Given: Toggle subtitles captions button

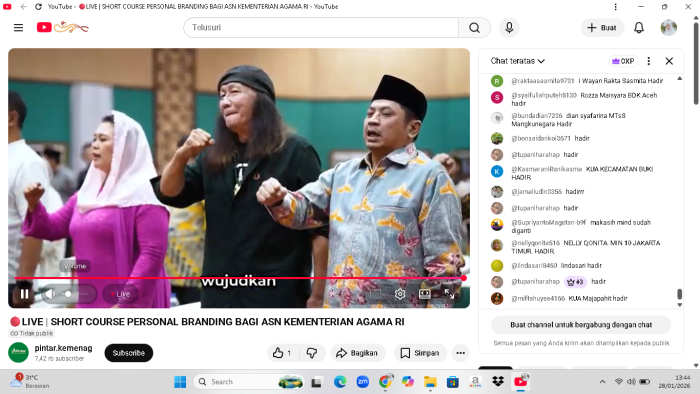Looking at the screenshot, I should [375, 294].
